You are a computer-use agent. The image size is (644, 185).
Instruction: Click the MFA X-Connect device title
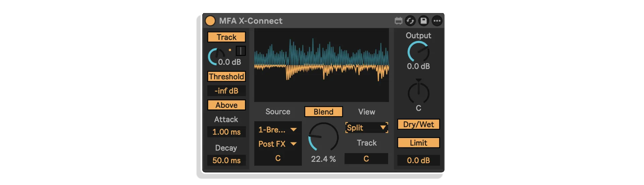(251, 21)
